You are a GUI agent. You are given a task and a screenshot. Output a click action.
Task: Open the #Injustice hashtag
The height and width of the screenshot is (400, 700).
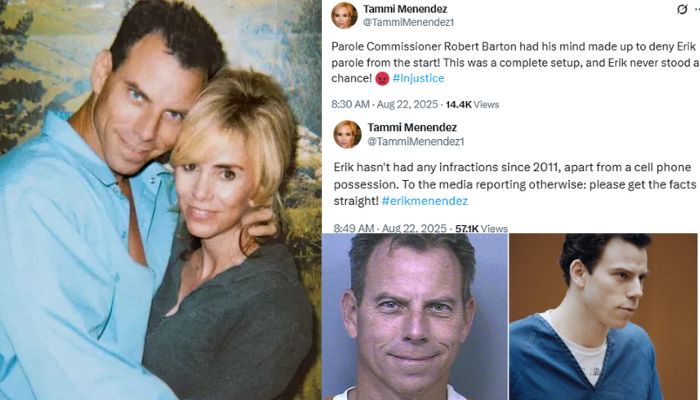click(x=418, y=78)
